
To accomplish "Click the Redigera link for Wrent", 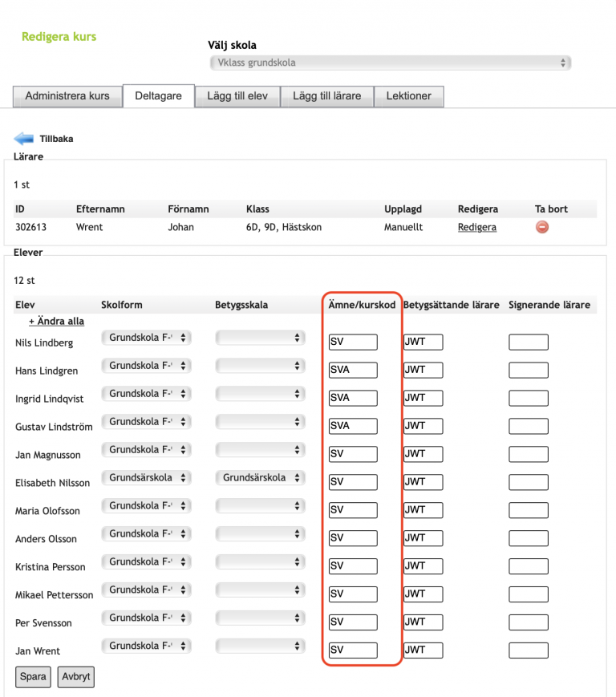I will click(476, 227).
